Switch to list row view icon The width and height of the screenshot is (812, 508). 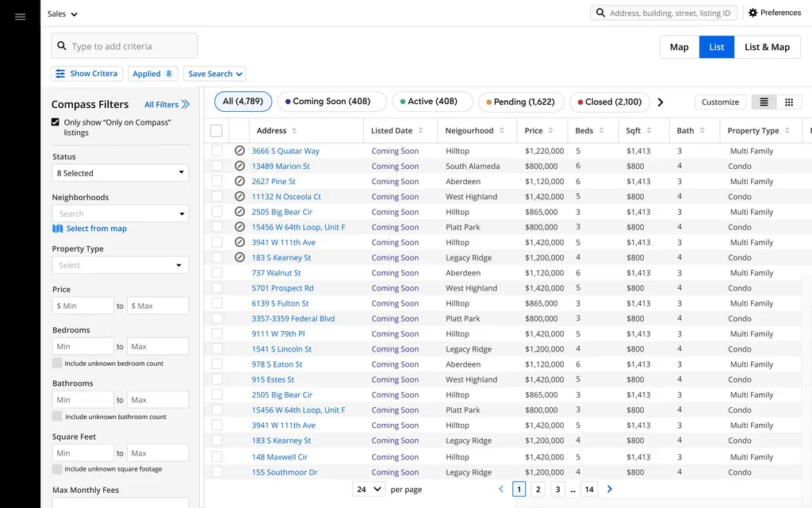pos(764,102)
